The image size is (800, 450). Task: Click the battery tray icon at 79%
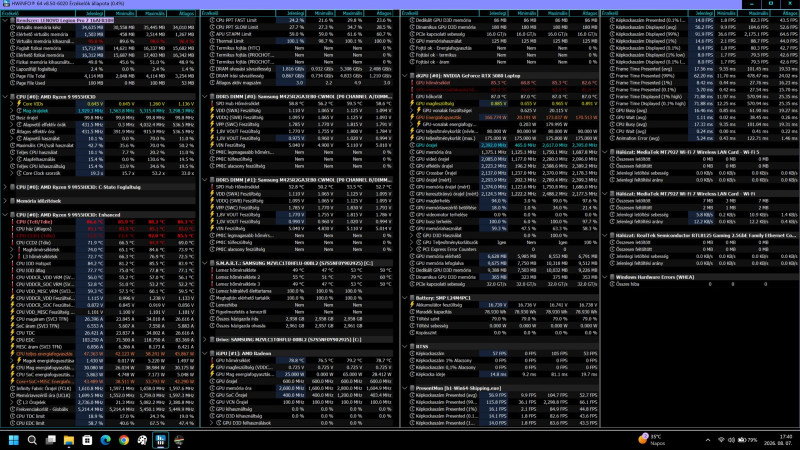(x=747, y=440)
